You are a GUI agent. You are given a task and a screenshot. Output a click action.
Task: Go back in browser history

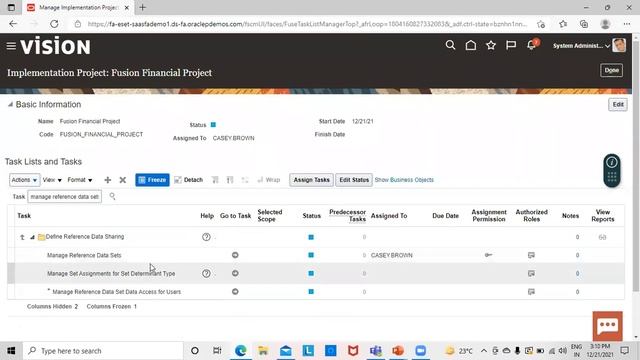pyautogui.click(x=13, y=24)
